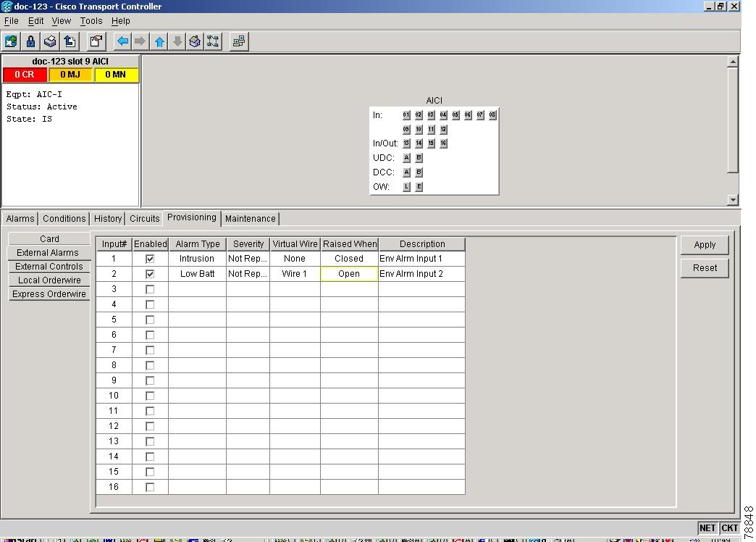Select UDC port B on AICI card
This screenshot has width=756, height=542.
[x=419, y=158]
